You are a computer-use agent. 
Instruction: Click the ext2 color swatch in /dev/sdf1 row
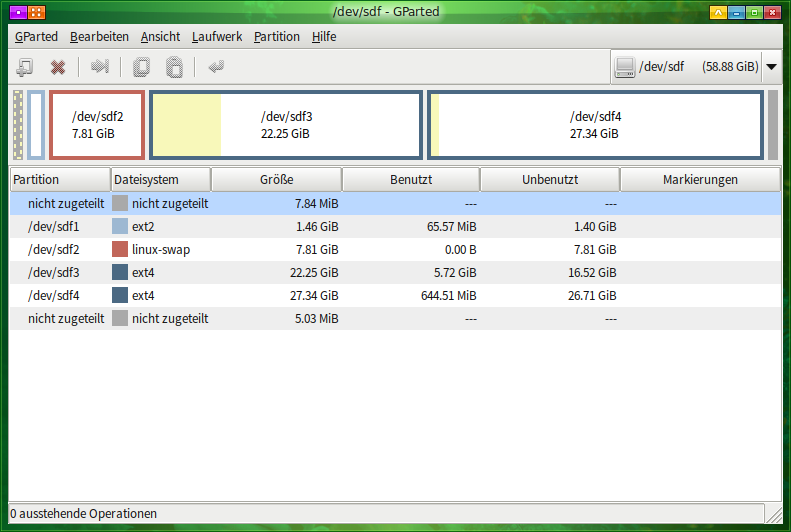120,226
